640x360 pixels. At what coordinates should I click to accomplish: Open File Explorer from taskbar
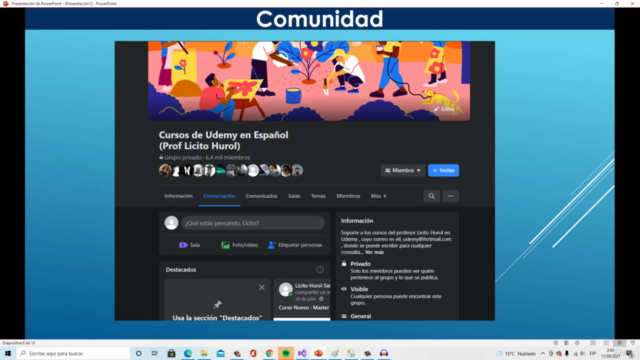point(204,353)
